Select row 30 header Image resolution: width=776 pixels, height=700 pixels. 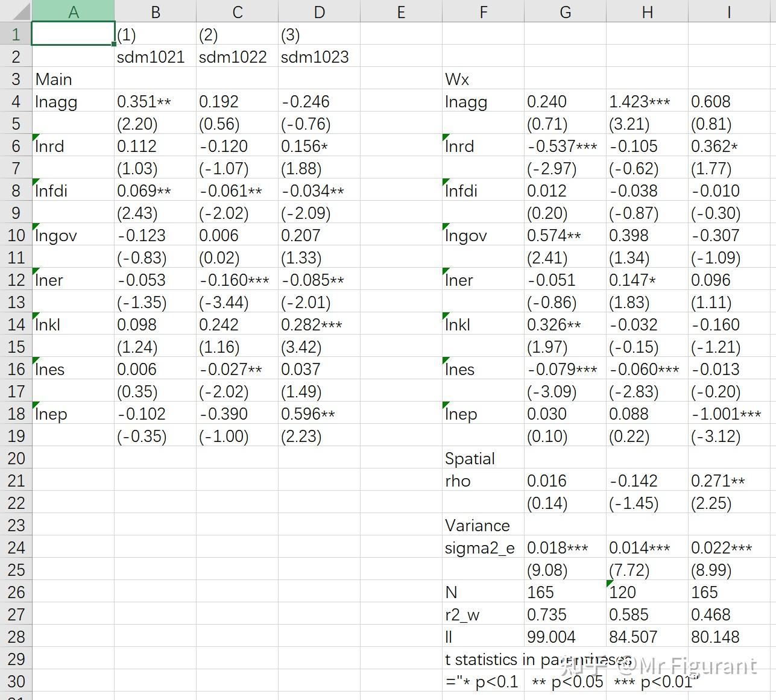[x=16, y=681]
